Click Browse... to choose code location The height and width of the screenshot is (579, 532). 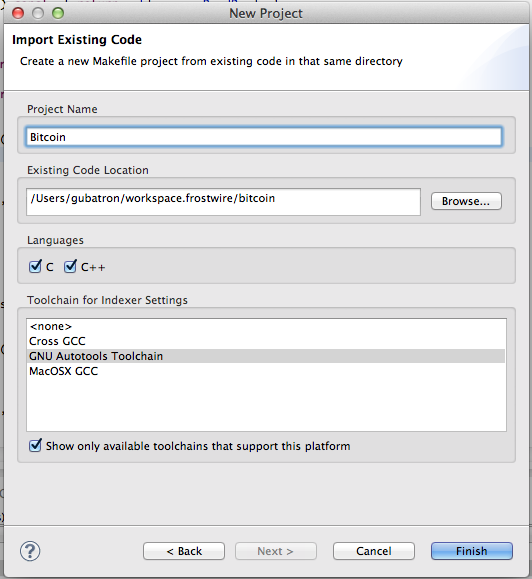tap(466, 201)
